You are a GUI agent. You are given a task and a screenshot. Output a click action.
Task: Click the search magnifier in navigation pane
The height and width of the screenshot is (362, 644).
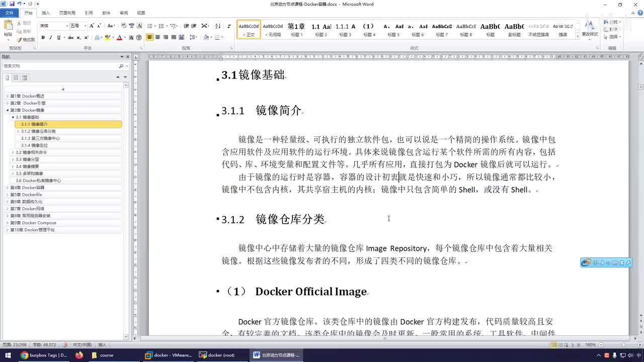click(121, 66)
